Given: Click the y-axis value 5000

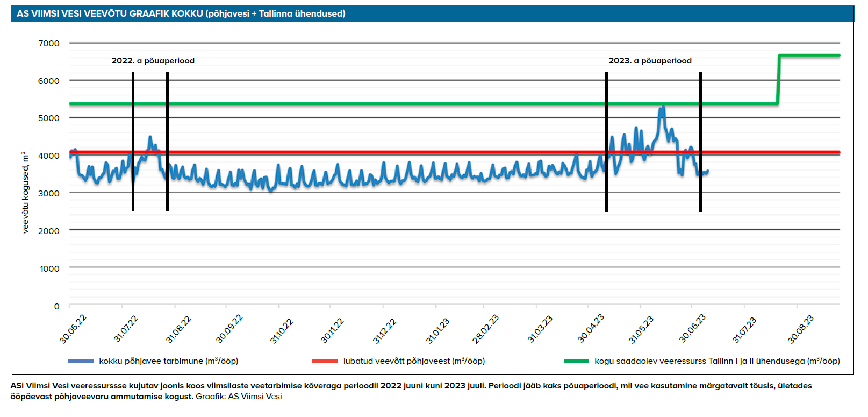Looking at the screenshot, I should pos(49,118).
